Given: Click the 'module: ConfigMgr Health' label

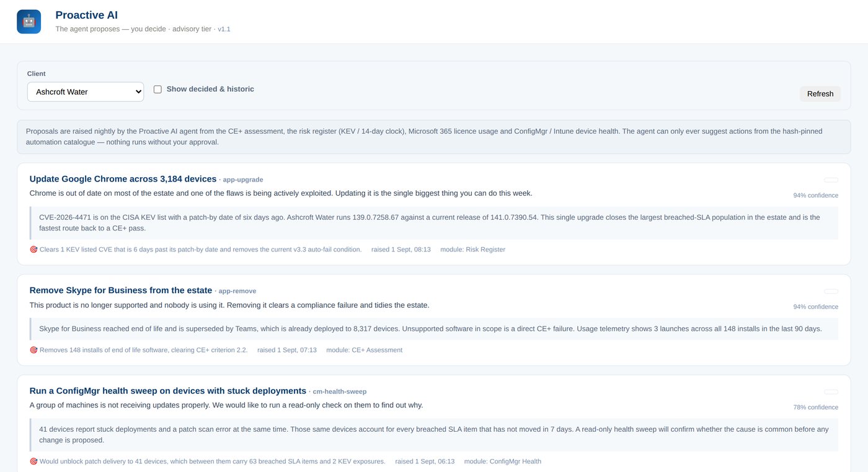Looking at the screenshot, I should pos(503,461).
